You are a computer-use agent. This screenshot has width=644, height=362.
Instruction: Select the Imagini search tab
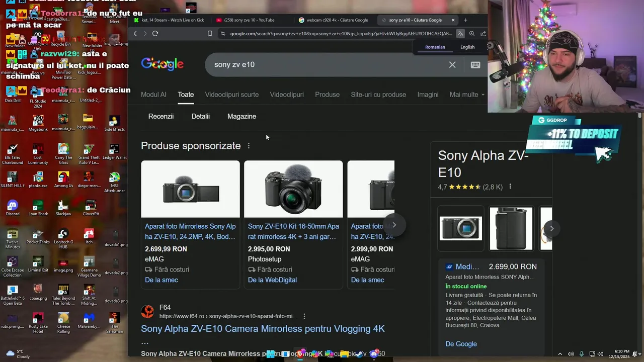pyautogui.click(x=428, y=95)
